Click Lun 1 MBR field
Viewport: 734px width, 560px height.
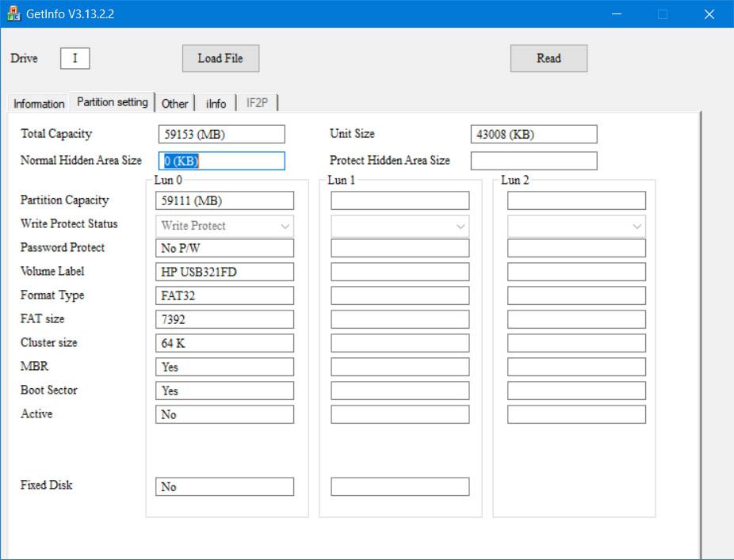[x=399, y=367]
